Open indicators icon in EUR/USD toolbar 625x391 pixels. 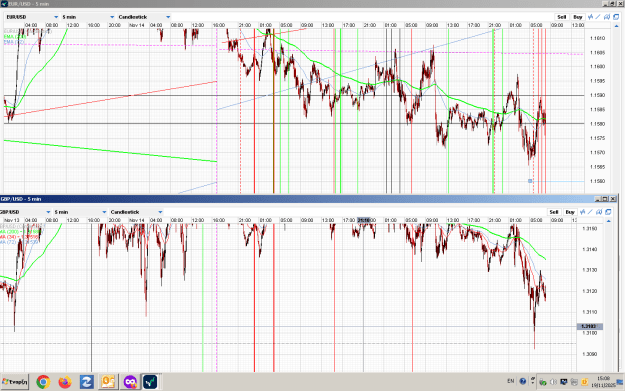590,17
